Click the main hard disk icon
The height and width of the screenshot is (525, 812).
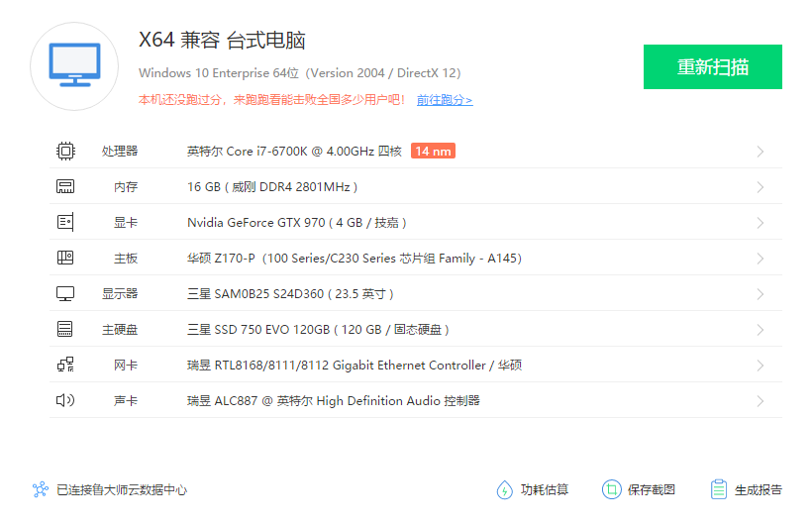tap(65, 330)
